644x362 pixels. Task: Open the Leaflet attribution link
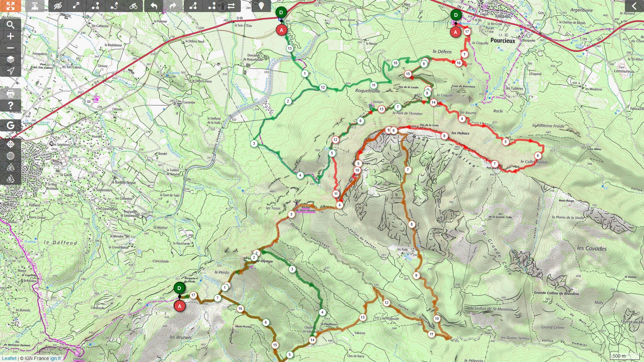click(x=9, y=358)
